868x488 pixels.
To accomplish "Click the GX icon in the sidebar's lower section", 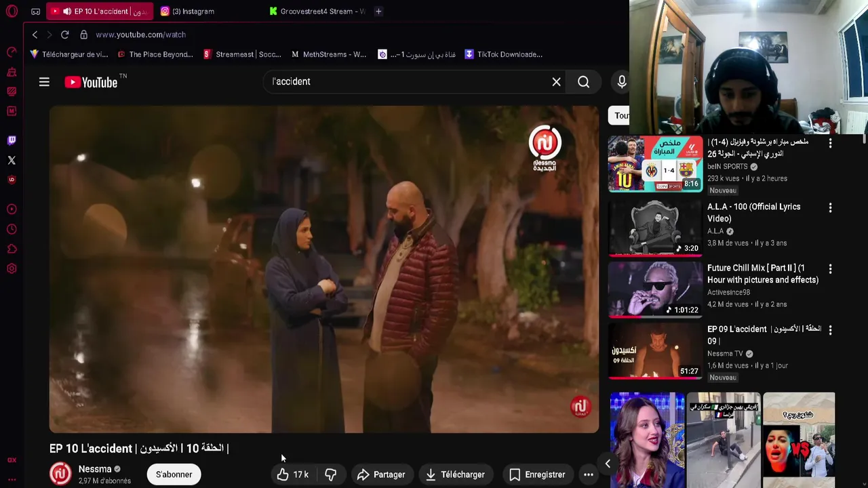I will coord(12,460).
